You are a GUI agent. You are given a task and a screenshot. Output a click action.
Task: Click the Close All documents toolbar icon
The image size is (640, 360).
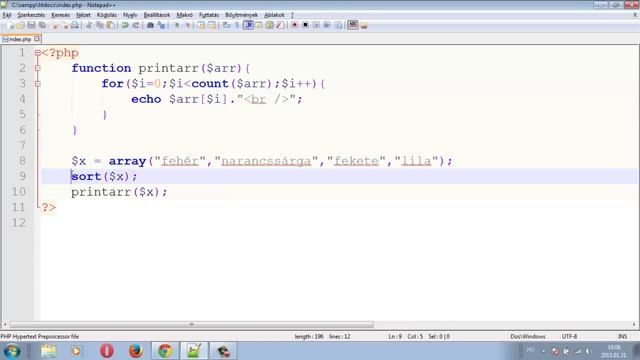(65, 25)
